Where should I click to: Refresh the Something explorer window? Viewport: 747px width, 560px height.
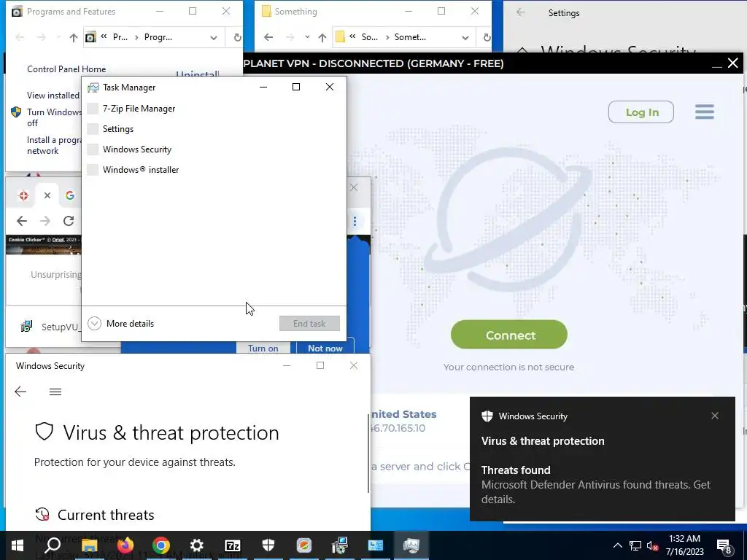pos(487,38)
